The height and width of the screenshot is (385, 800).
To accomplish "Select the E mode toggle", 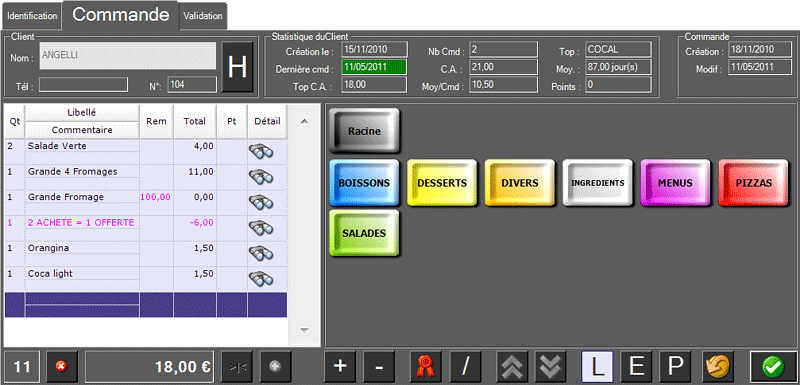I will pos(636,366).
